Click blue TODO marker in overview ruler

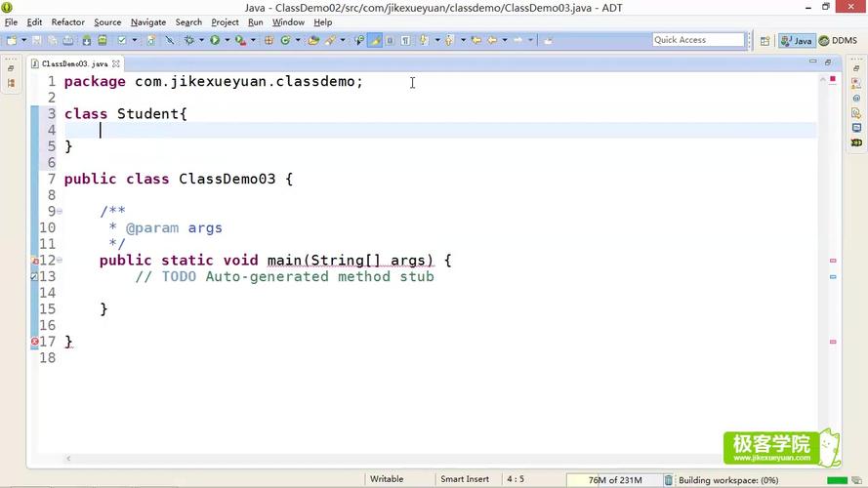tap(833, 276)
